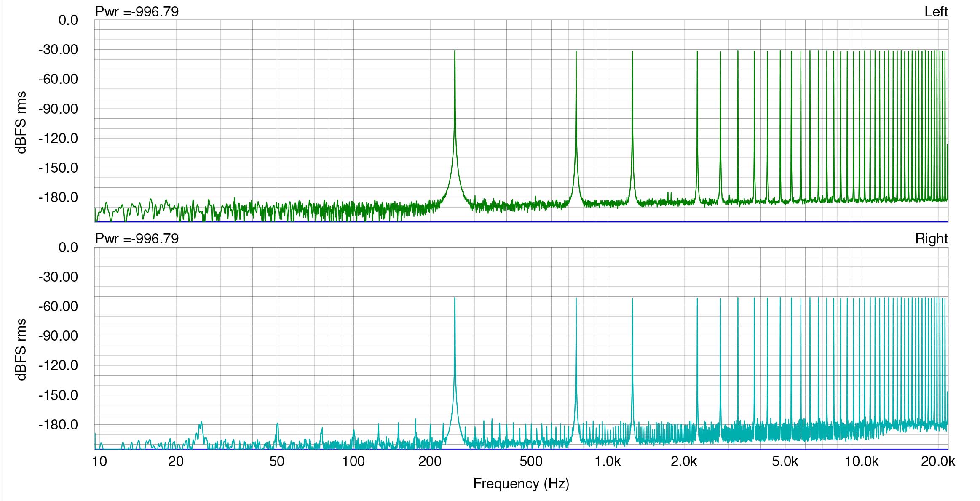Click the -90.00 tick on Left plot axis
The image size is (980, 501).
[x=58, y=109]
